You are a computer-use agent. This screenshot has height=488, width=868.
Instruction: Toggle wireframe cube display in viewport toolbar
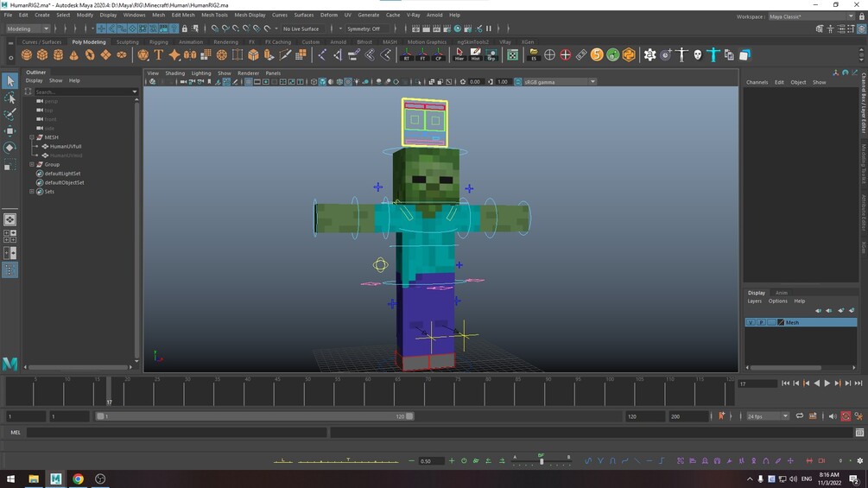(314, 82)
